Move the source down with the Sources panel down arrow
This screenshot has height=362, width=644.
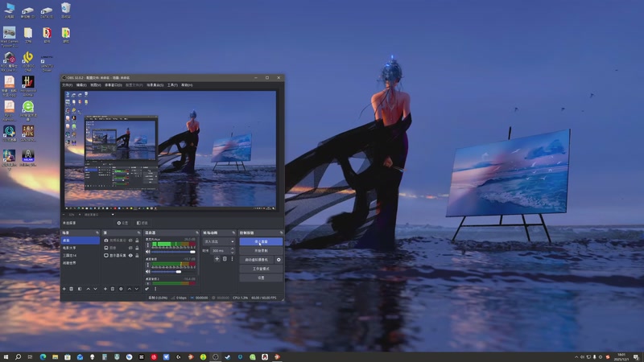[137, 289]
